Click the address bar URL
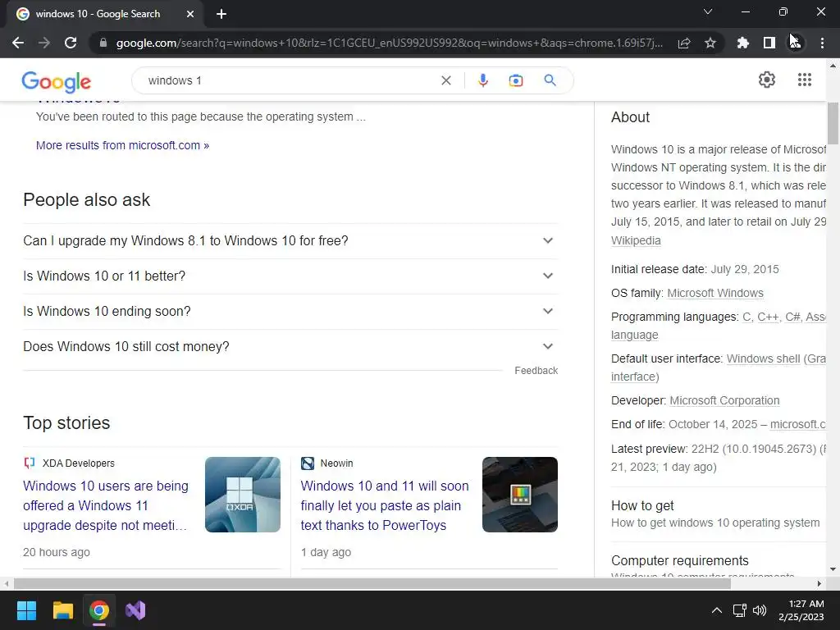Image resolution: width=840 pixels, height=630 pixels. [389, 43]
